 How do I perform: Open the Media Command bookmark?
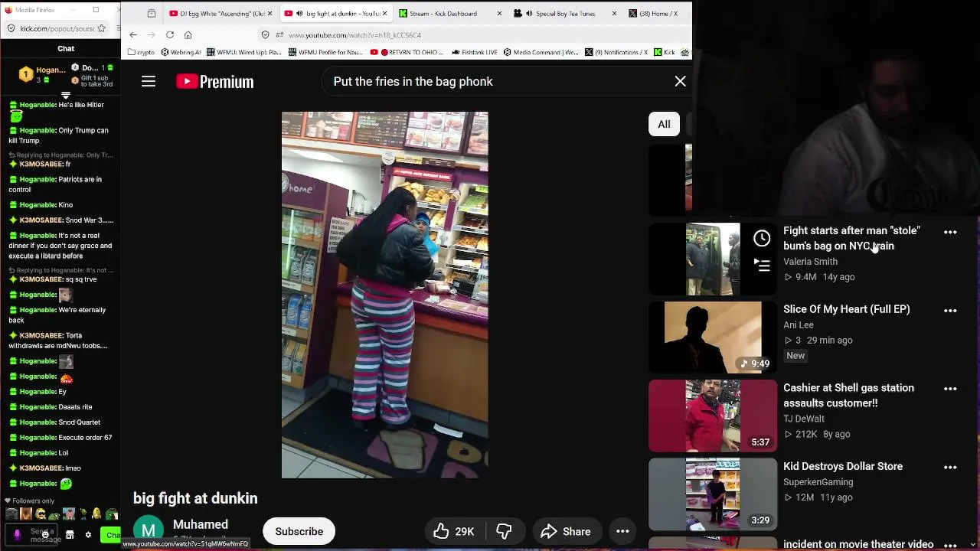541,53
